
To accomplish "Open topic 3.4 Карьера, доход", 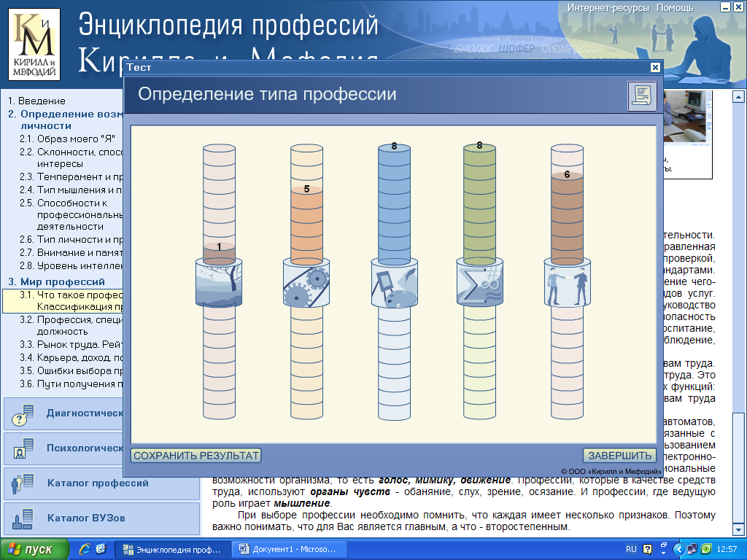I will coord(71,357).
